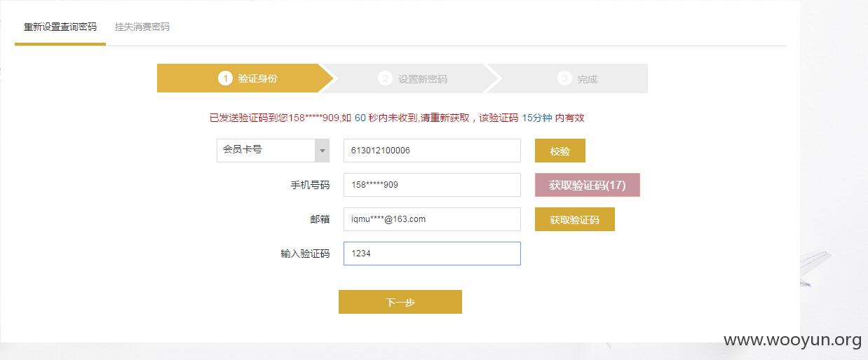Focus the card number field 613012100006
868x360 pixels.
(432, 151)
